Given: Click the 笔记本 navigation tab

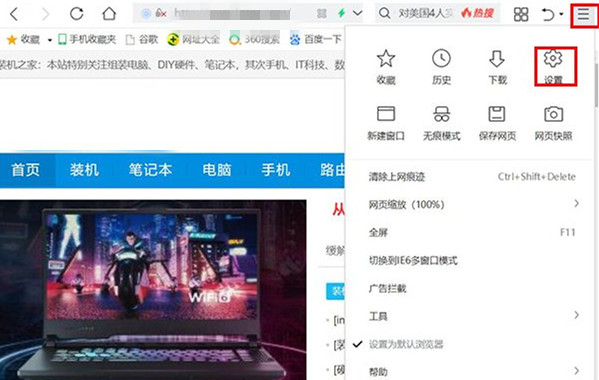Looking at the screenshot, I should tap(151, 170).
